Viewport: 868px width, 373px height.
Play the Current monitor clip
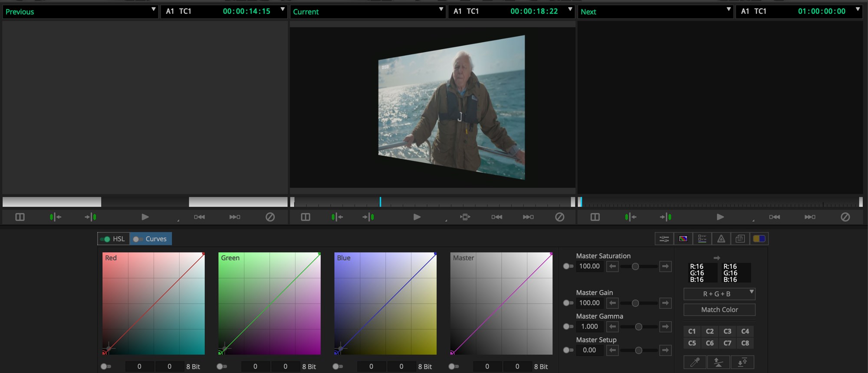[x=417, y=217]
